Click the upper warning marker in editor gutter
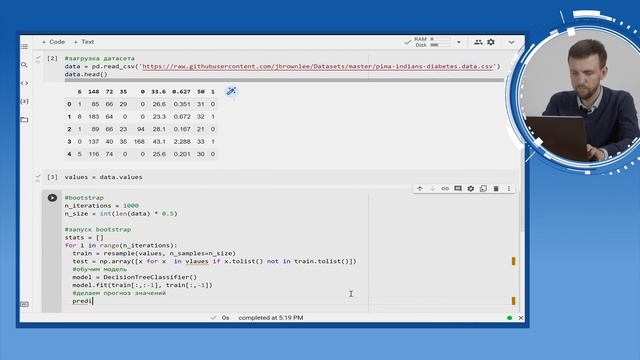This screenshot has width=640, height=360. (513, 261)
